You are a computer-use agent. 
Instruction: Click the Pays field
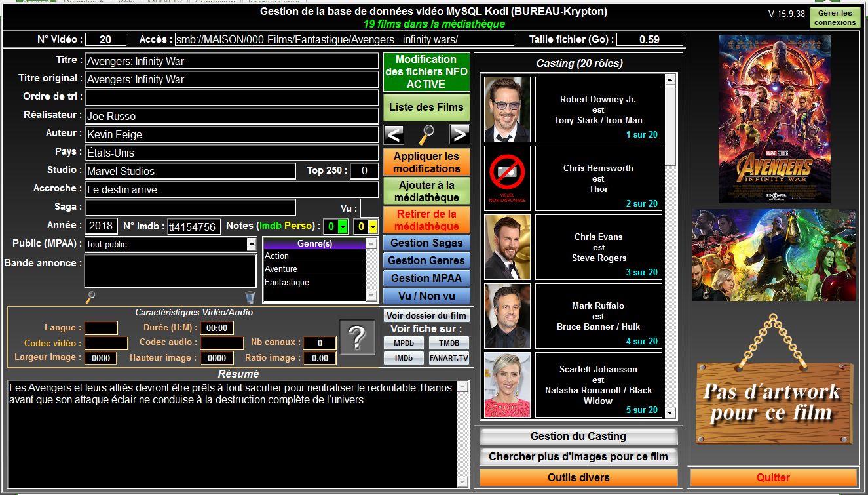(232, 153)
